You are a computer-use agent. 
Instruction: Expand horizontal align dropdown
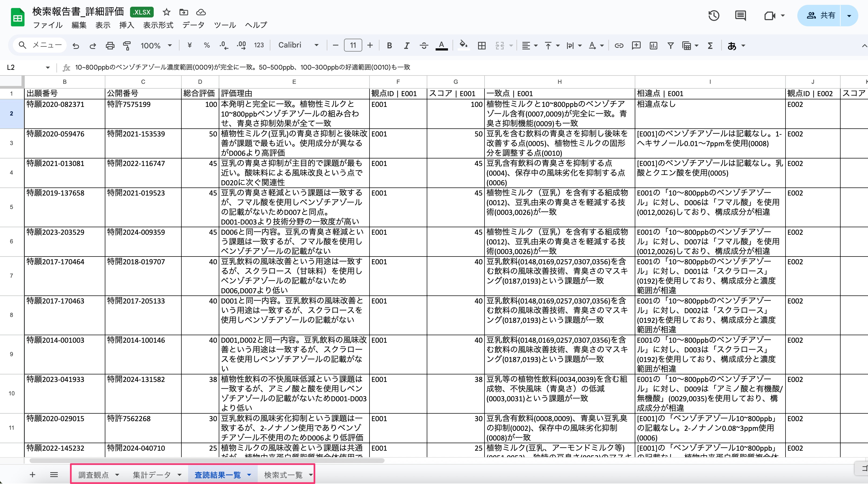(x=536, y=45)
